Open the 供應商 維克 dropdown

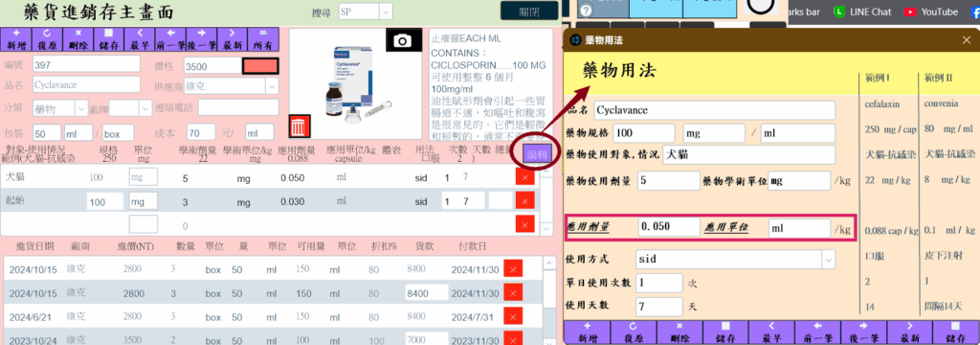(272, 86)
